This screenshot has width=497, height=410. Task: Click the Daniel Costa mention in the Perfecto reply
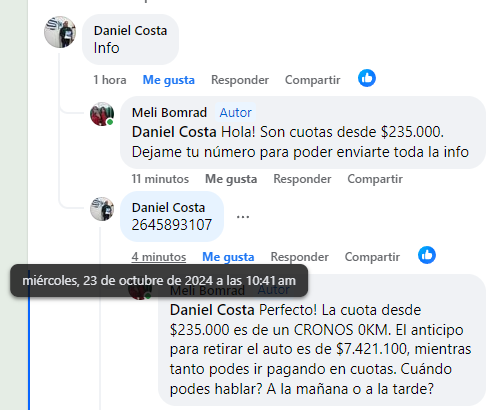coord(212,310)
